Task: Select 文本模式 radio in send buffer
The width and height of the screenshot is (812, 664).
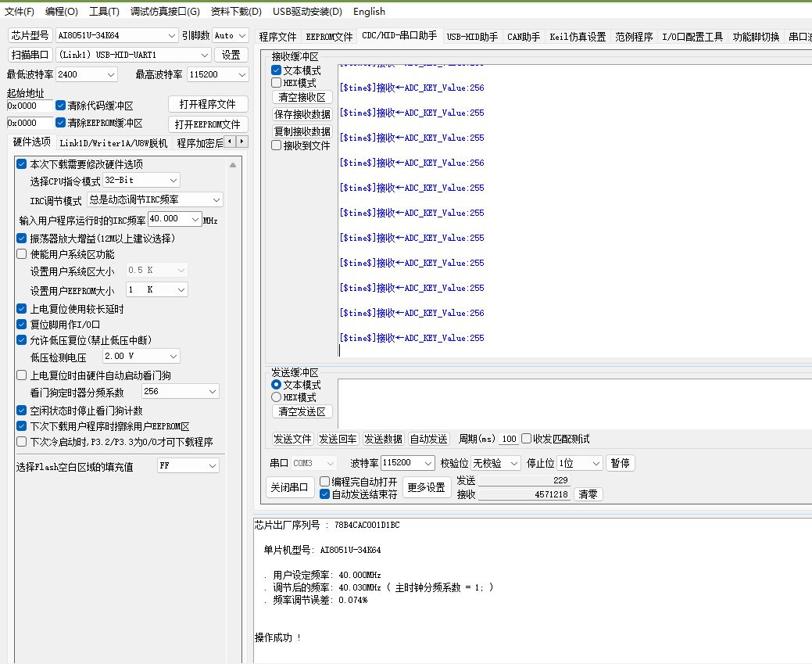Action: pyautogui.click(x=276, y=385)
